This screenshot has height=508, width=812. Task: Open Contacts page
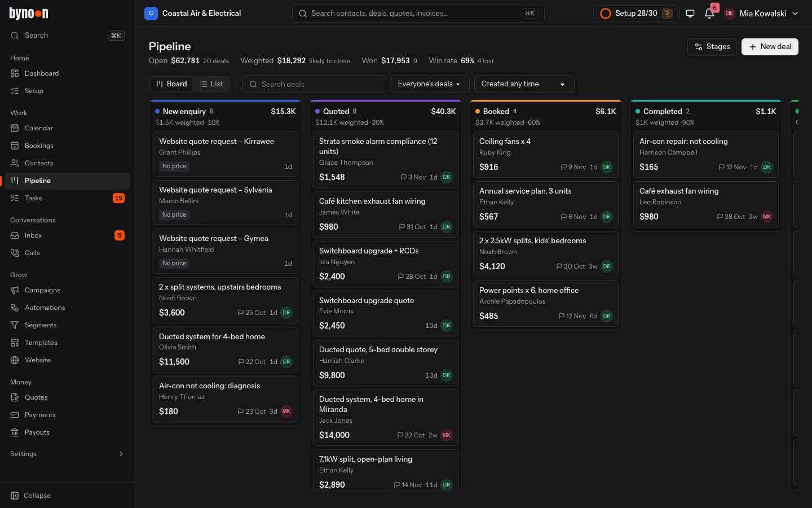tap(68, 163)
